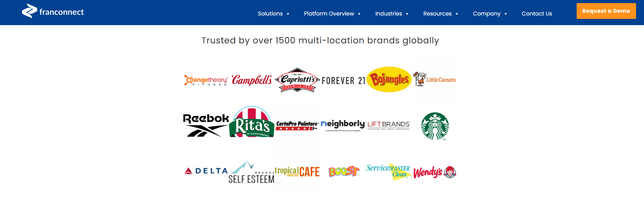
Task: Select the CertaPro Painters logo
Action: (297, 126)
